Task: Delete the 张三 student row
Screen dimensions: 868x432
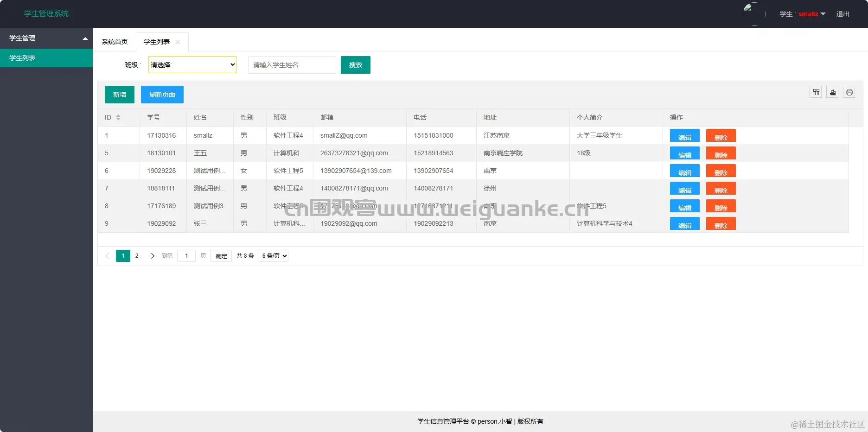Action: tap(721, 224)
